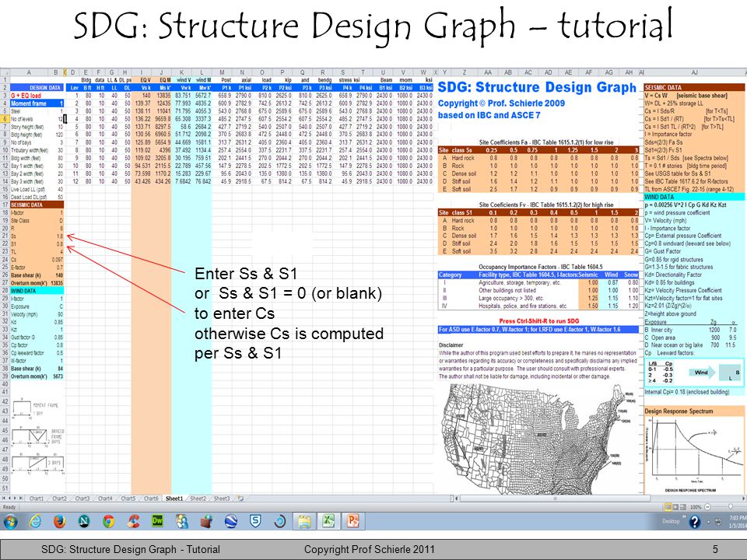747x560 pixels.
Task: Switch to the Excel taskbar button
Action: (x=328, y=521)
